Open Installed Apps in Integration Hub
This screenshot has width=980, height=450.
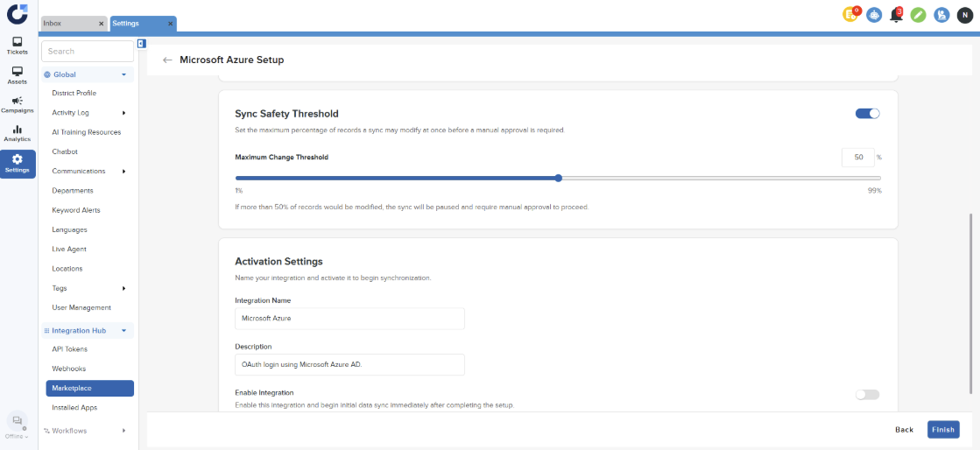(x=74, y=408)
